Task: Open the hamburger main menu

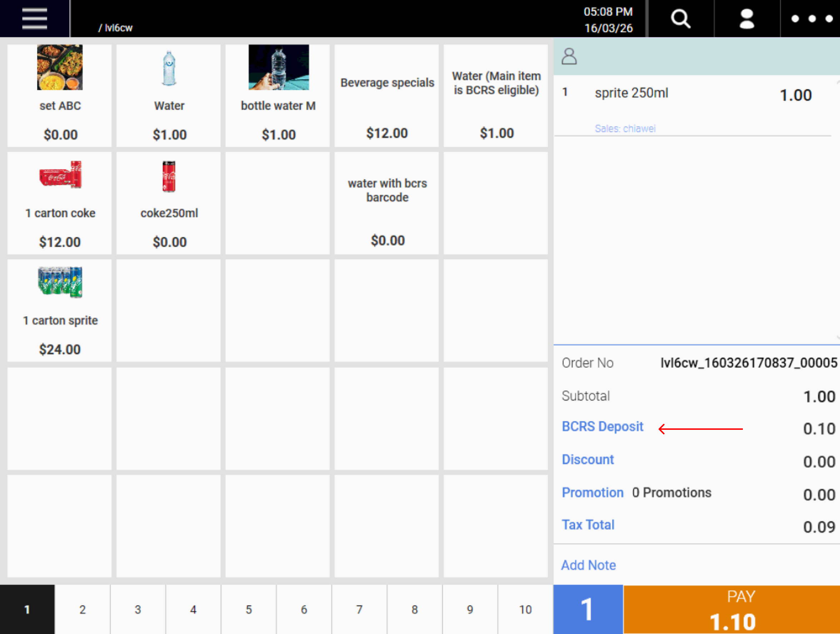Action: [x=34, y=19]
